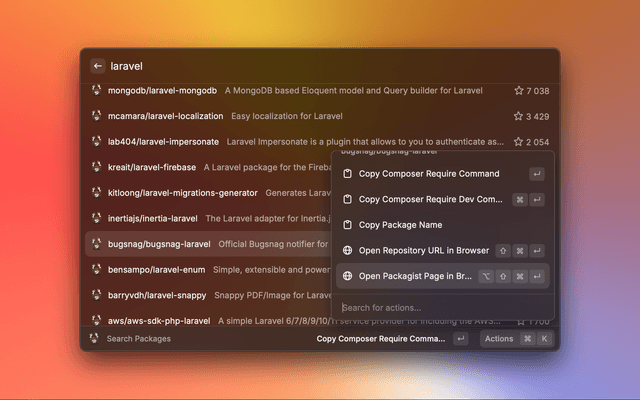The height and width of the screenshot is (400, 640).
Task: Click the clipboard icon for Copy Composer Require Dev
Action: pos(347,199)
